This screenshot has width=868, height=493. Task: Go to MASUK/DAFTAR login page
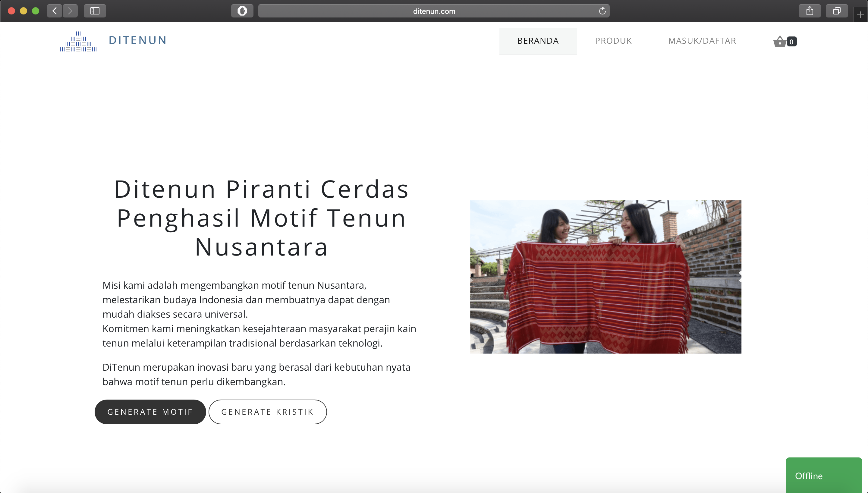702,41
